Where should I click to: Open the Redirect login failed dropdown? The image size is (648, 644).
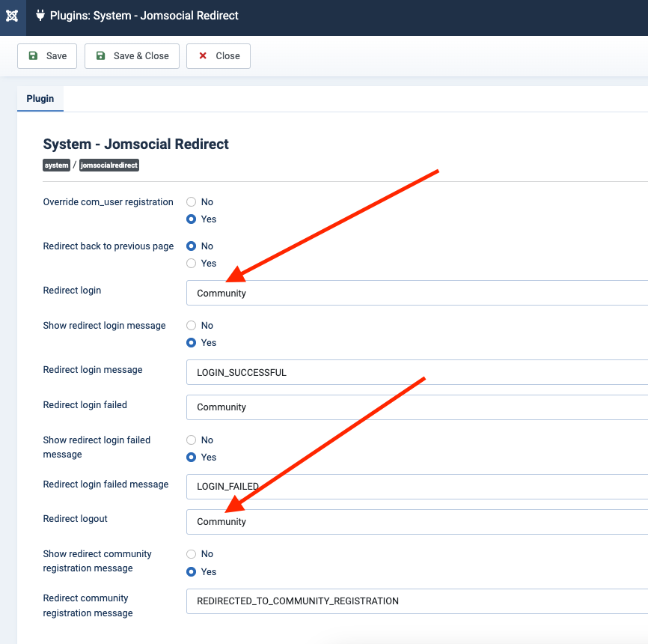(416, 407)
